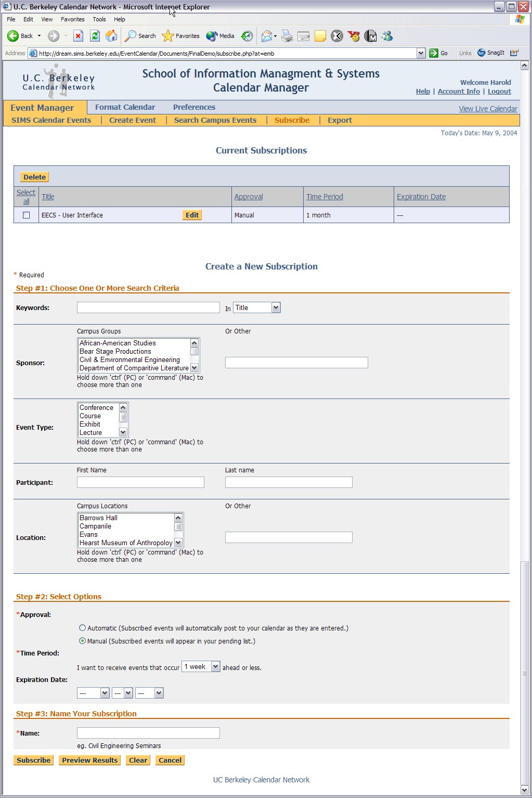The width and height of the screenshot is (532, 798).
Task: Open the Favorites star toolbar button
Action: click(180, 36)
